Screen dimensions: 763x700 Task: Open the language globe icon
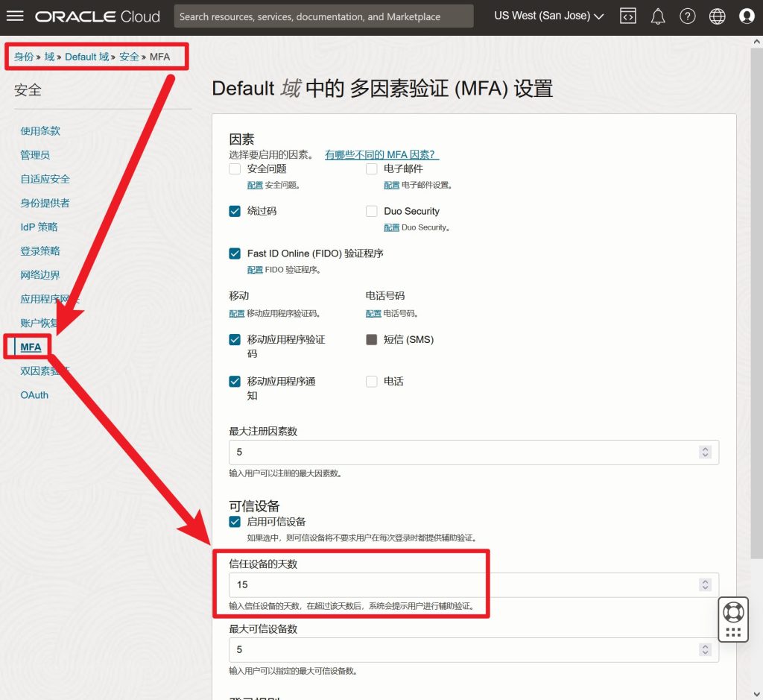[x=717, y=16]
